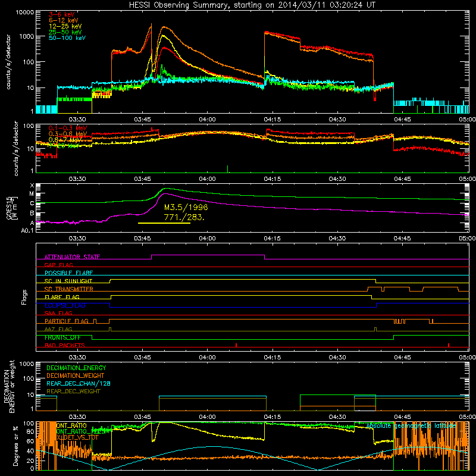Click the DECIMATION_WEIGHT legend label

[x=76, y=375]
